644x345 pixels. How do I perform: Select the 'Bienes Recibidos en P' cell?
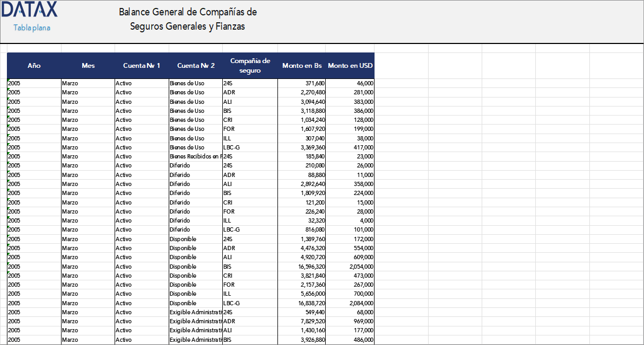coord(195,156)
